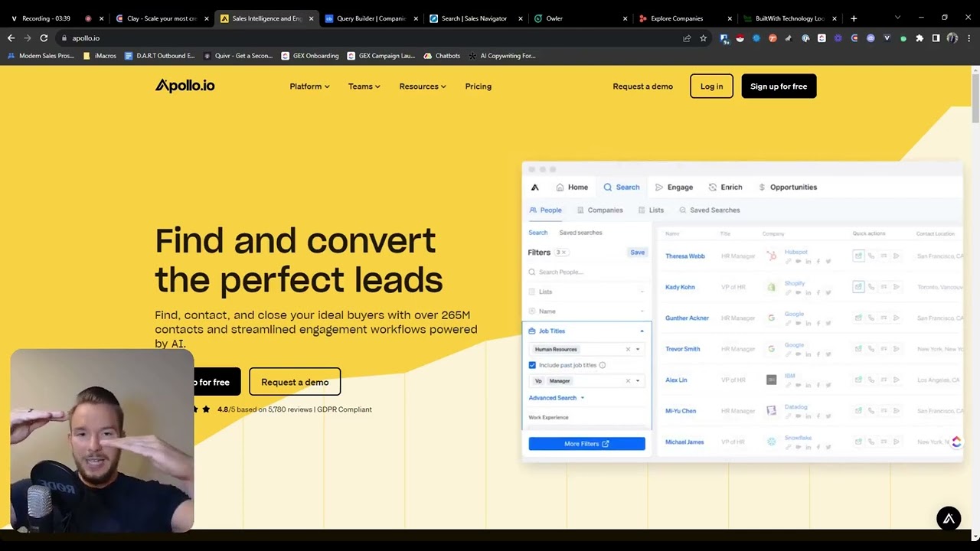980x551 pixels.
Task: Click the Search People input field
Action: 586,272
